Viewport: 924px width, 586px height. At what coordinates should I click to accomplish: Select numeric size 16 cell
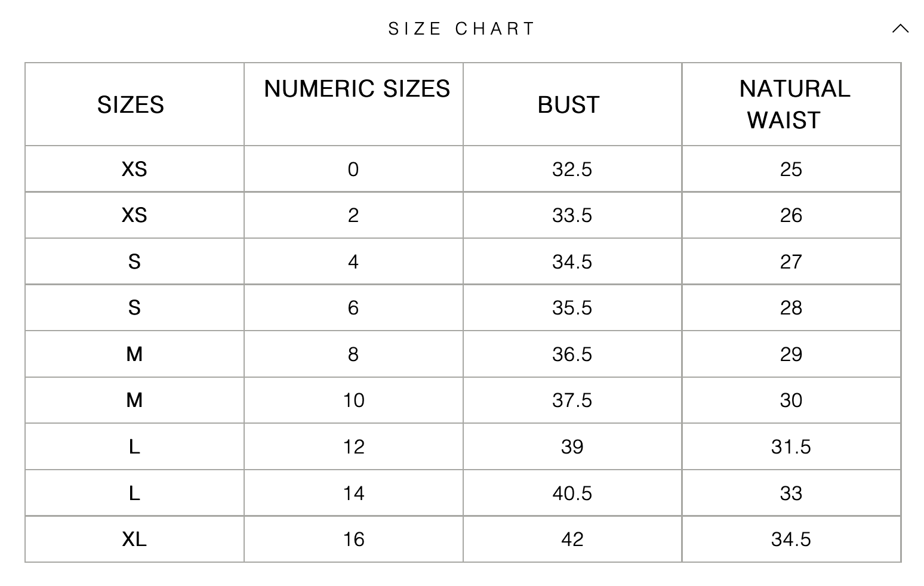(353, 539)
